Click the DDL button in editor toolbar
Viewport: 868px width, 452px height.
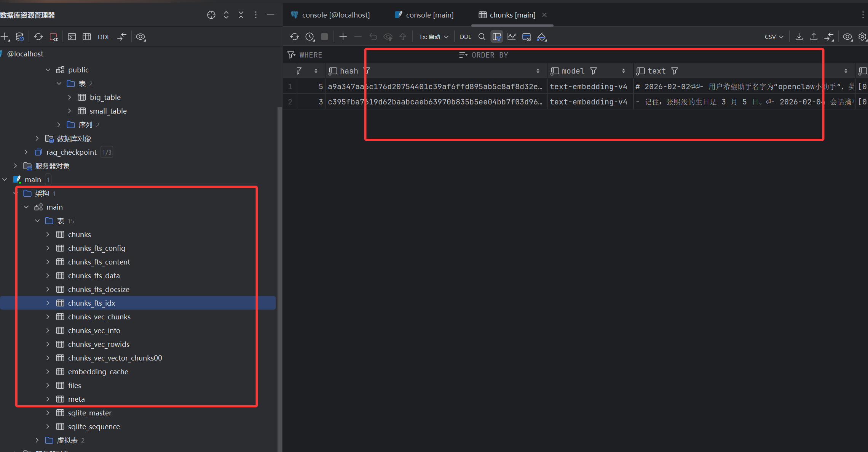(x=465, y=37)
